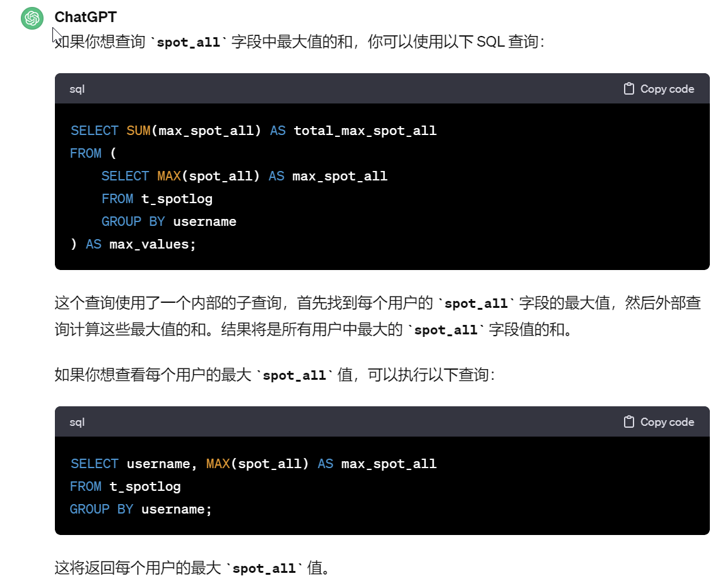Click the ChatGPT sender name heading
713x588 pixels.
point(85,17)
